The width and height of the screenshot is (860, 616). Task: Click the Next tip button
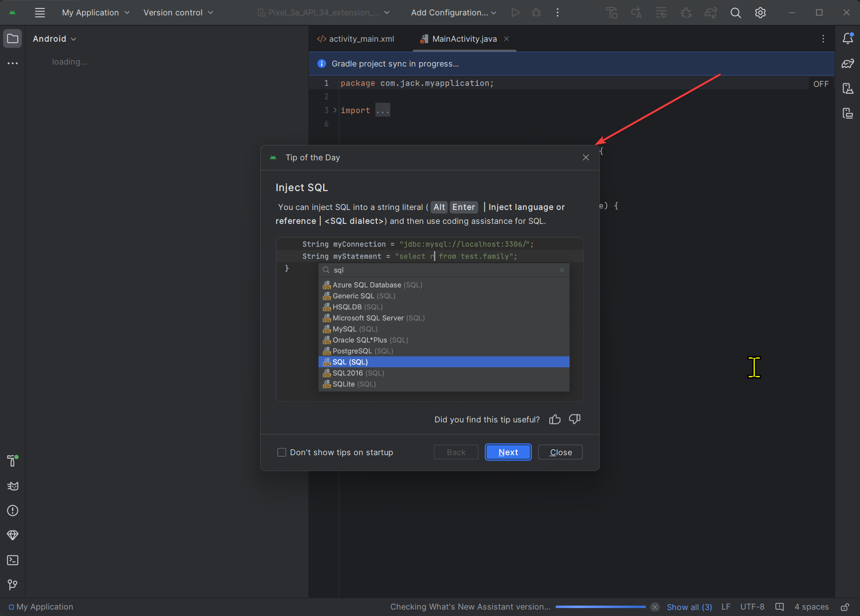pos(508,452)
